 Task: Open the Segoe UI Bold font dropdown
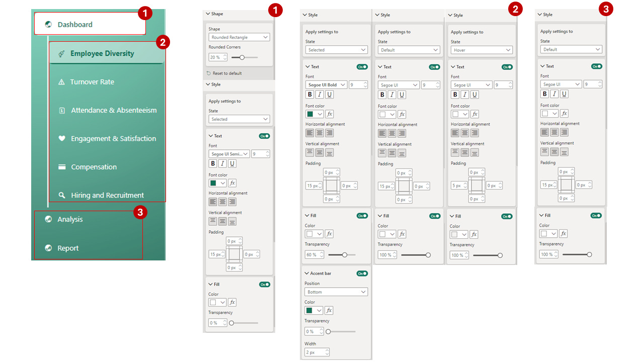coord(326,85)
